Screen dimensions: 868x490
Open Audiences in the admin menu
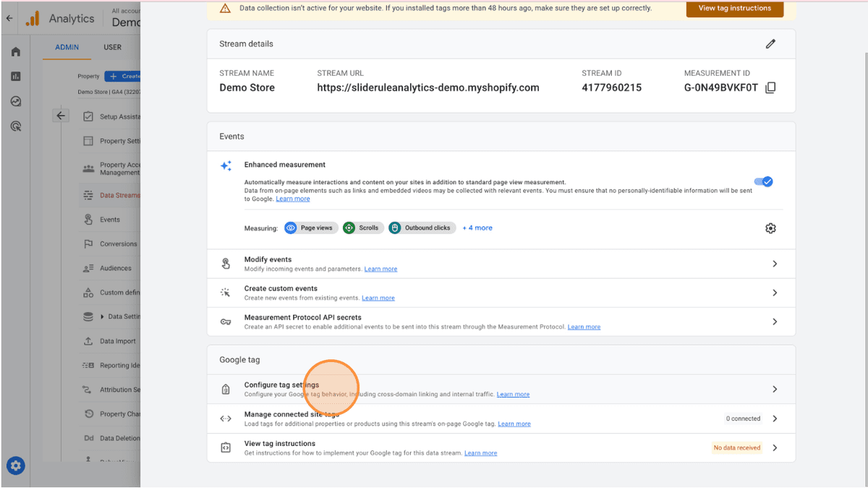111,268
